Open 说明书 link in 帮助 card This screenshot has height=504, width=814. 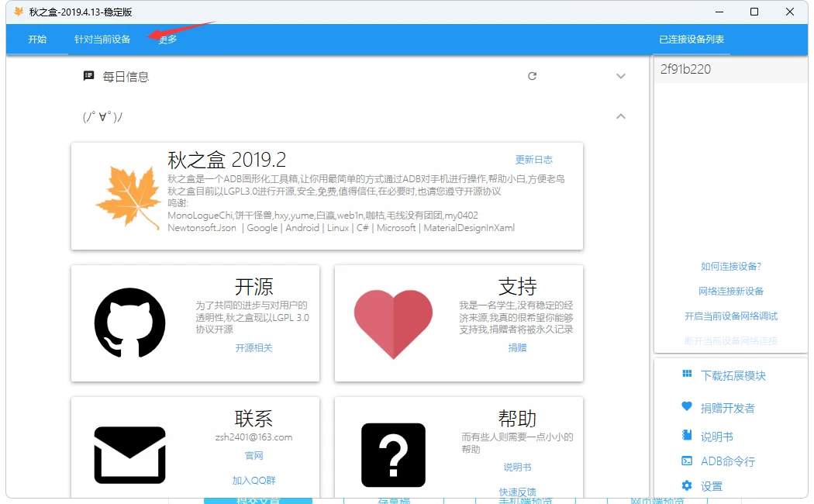(x=517, y=467)
